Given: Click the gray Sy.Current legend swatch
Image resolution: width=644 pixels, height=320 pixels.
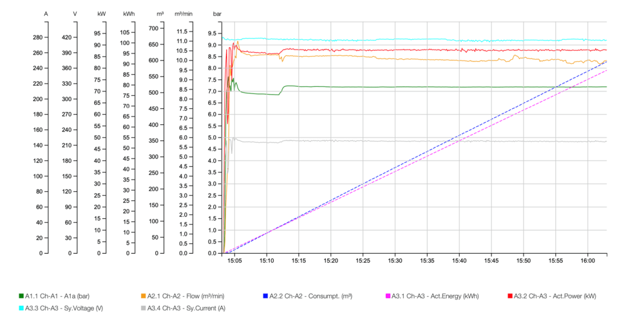Looking at the screenshot, I should click(x=144, y=308).
